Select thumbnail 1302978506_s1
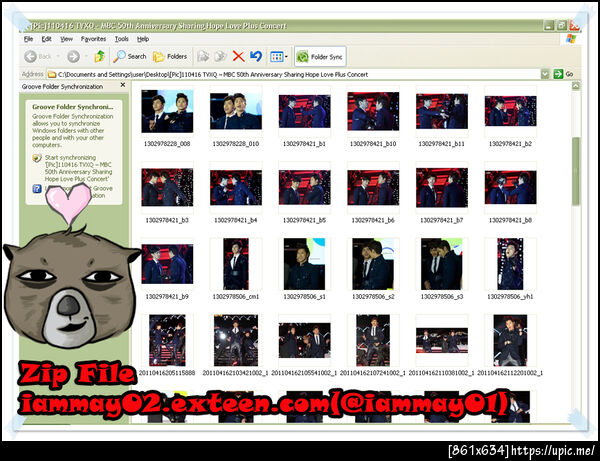The width and height of the screenshot is (600, 461). [x=305, y=264]
